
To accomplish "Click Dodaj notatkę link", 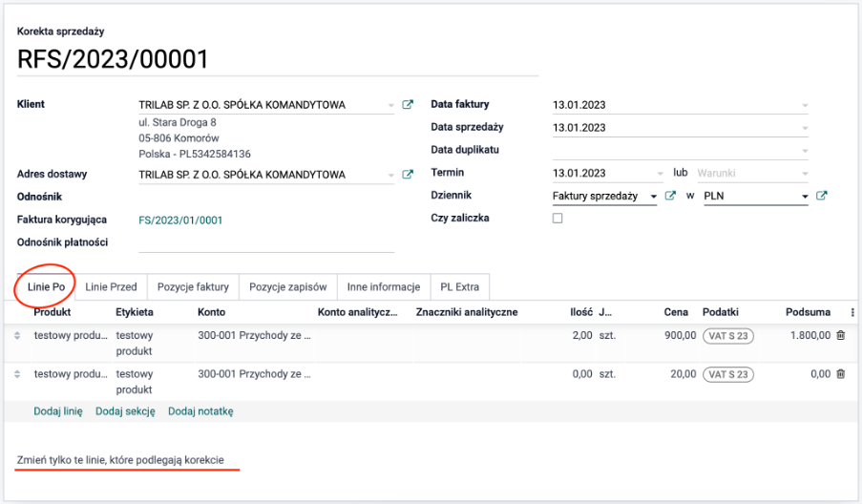I will (x=200, y=411).
